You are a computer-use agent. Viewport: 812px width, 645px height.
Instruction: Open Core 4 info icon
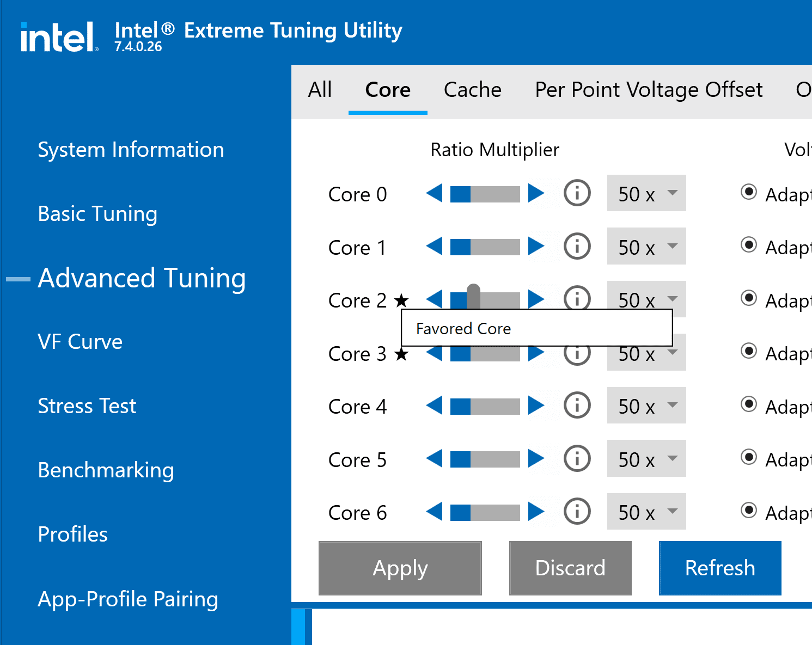point(577,406)
